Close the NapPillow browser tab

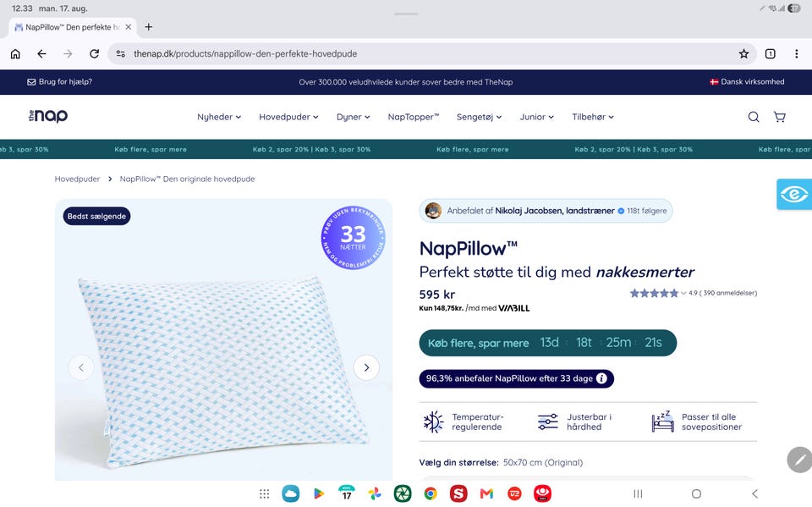point(128,27)
